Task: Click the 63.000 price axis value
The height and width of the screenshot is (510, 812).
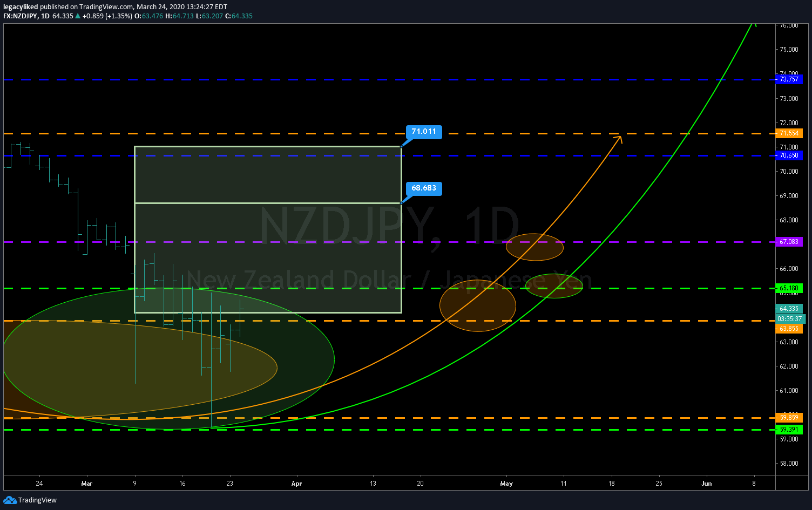Action: (x=789, y=342)
